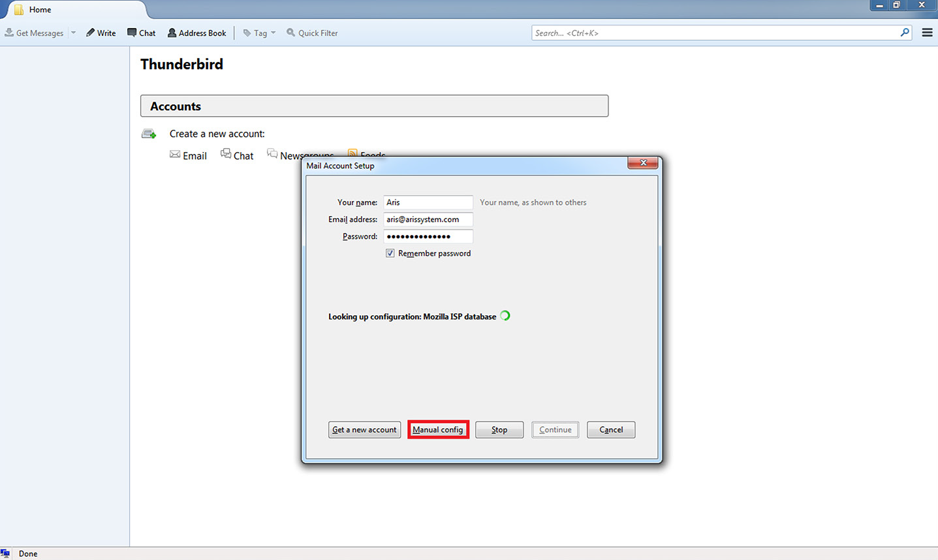Click the Chat bubbles icon under Accounts

point(226,153)
